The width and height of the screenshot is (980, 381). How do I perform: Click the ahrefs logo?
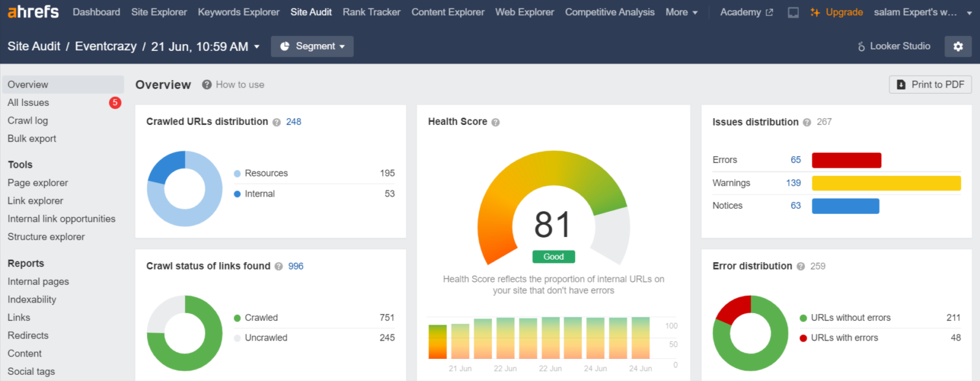pyautogui.click(x=33, y=12)
